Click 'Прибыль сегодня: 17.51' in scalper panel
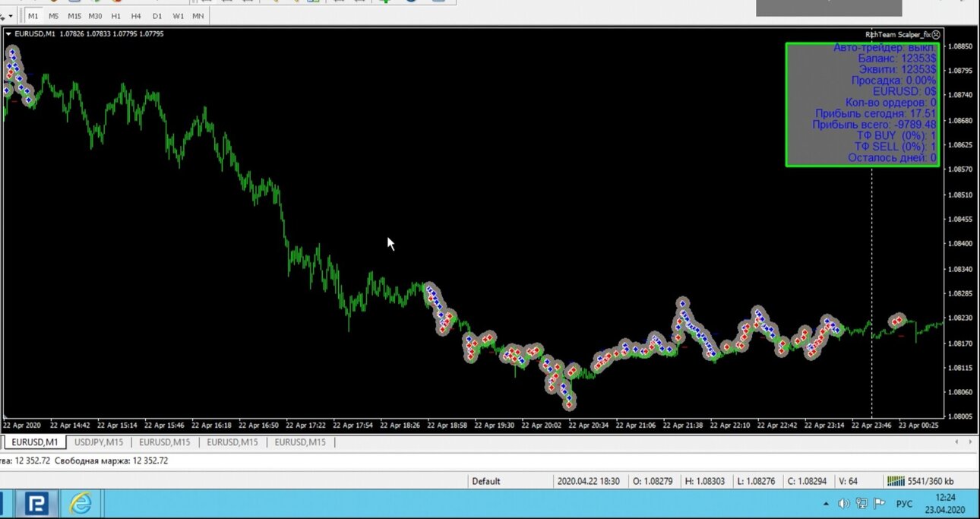 click(x=875, y=113)
